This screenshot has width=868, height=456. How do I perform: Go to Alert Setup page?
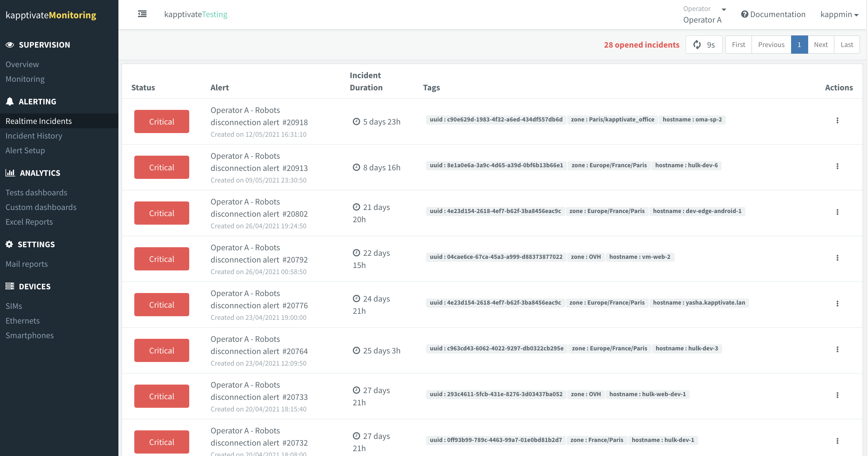[25, 150]
